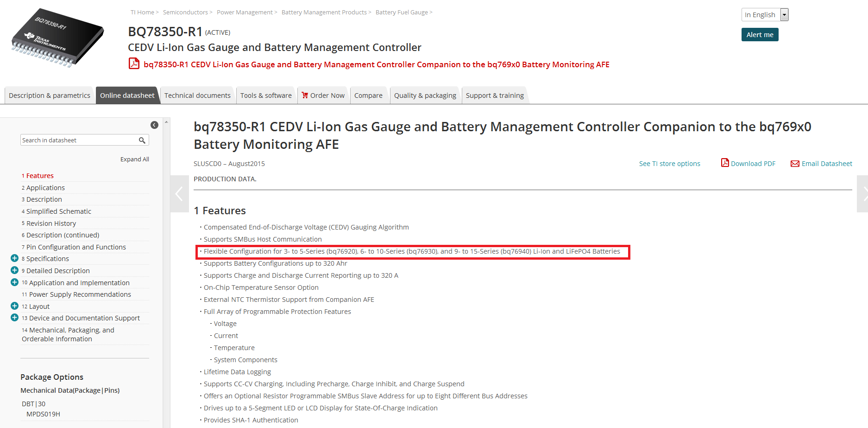Select 3 Description in contents list
The width and height of the screenshot is (868, 428).
(42, 199)
